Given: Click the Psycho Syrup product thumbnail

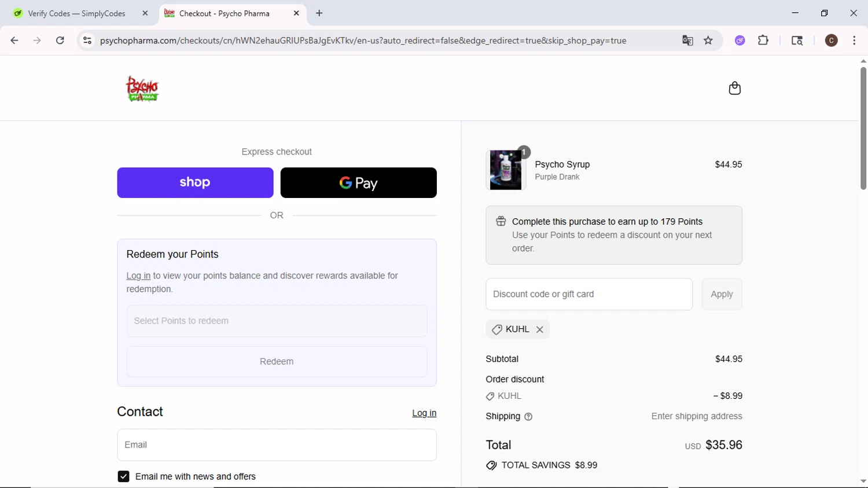Looking at the screenshot, I should tap(506, 170).
